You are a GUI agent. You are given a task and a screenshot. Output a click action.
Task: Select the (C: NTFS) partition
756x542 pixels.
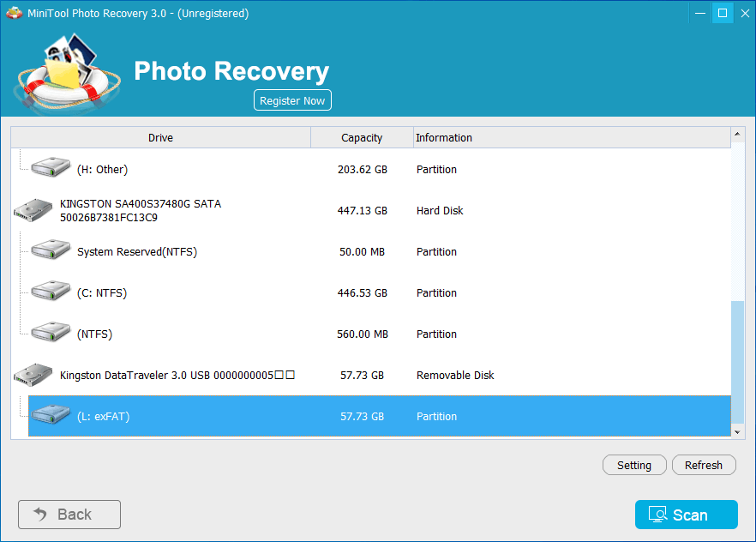[x=371, y=292]
